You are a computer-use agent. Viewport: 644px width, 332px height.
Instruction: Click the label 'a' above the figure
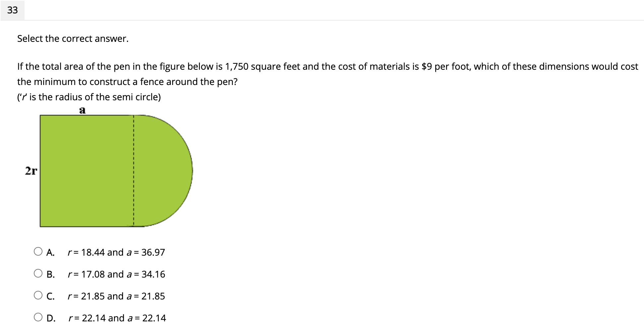click(x=82, y=111)
